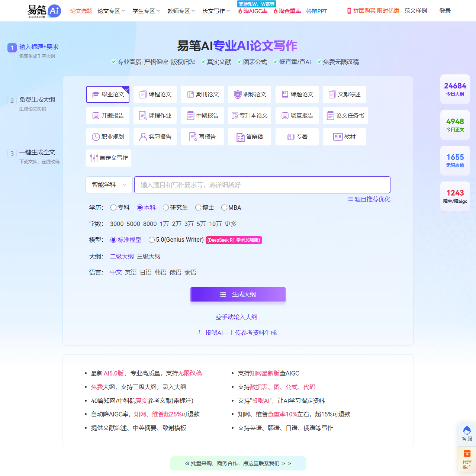Choose 泰语 as writing language
The width and height of the screenshot is (476, 476).
(x=190, y=272)
